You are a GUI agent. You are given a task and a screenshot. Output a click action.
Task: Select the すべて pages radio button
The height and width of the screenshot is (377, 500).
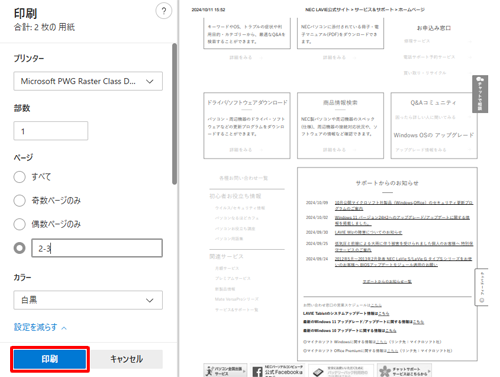click(19, 177)
